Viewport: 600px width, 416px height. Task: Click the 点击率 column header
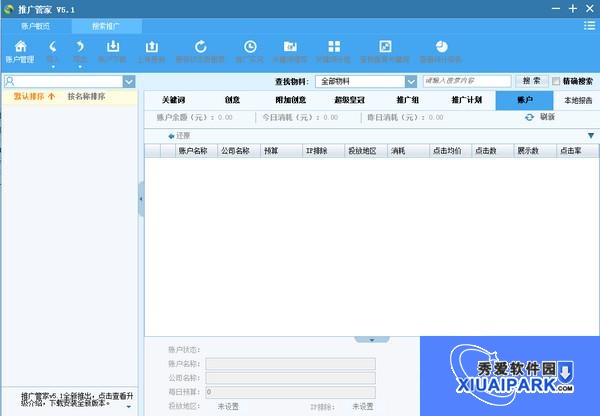[577, 151]
